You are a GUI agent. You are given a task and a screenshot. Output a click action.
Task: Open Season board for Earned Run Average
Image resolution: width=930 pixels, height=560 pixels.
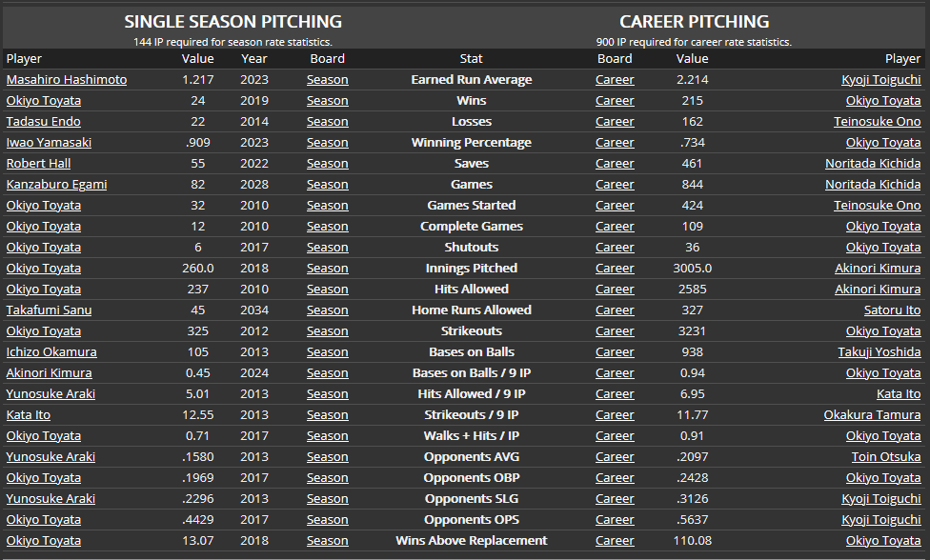pos(327,80)
